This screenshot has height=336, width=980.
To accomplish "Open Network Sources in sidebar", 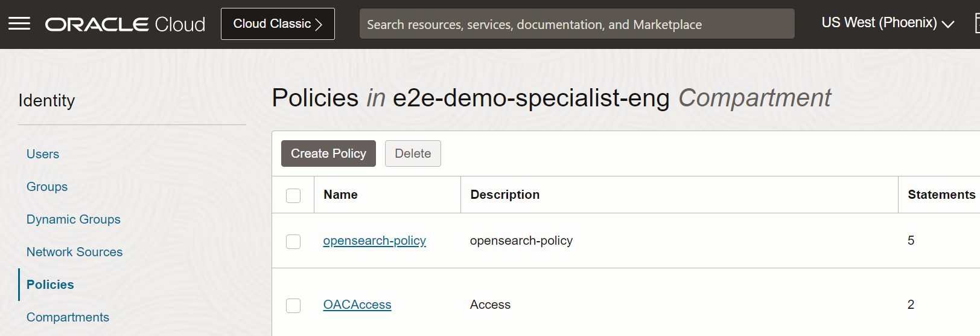I will (74, 252).
